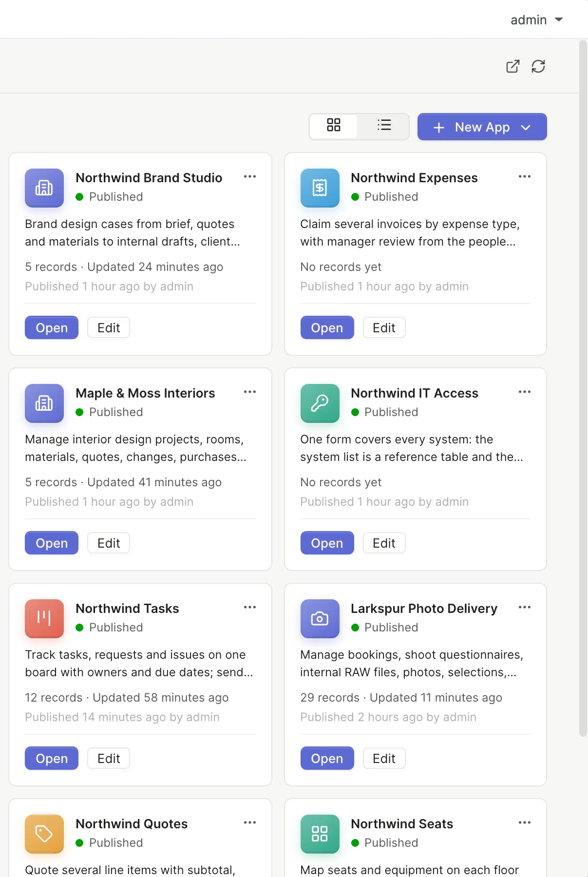588x877 pixels.
Task: Click the Northwind IT Access title
Action: 415,393
